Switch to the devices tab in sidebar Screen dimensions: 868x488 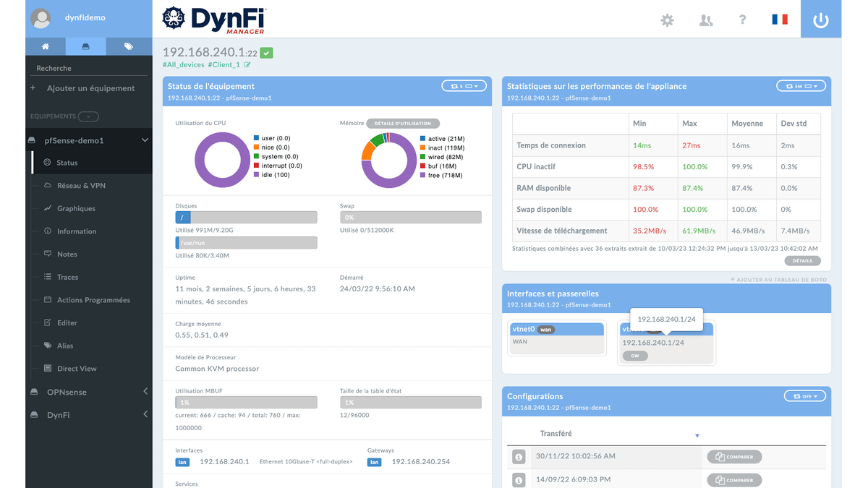tap(86, 46)
